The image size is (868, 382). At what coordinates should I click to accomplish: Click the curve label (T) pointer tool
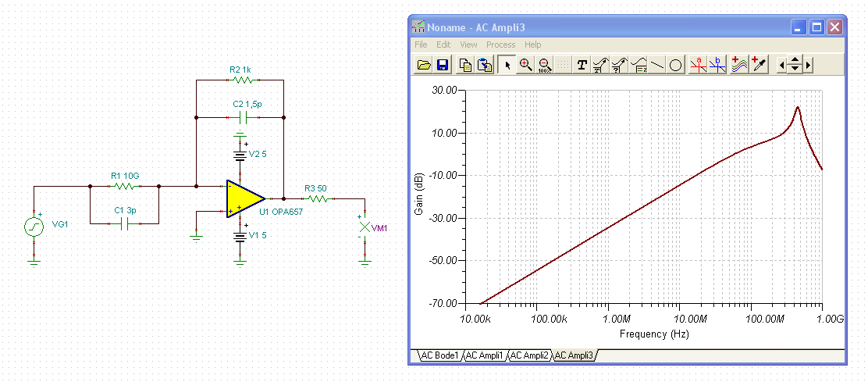click(600, 65)
